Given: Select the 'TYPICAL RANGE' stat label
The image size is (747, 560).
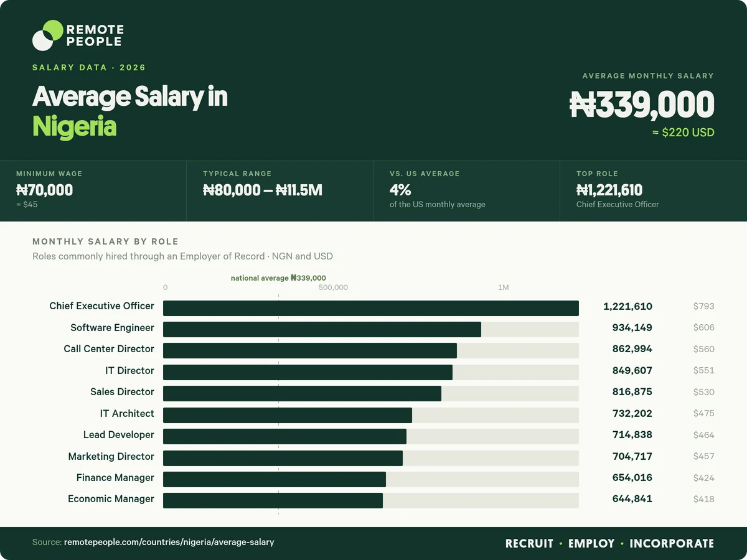Looking at the screenshot, I should coord(237,174).
